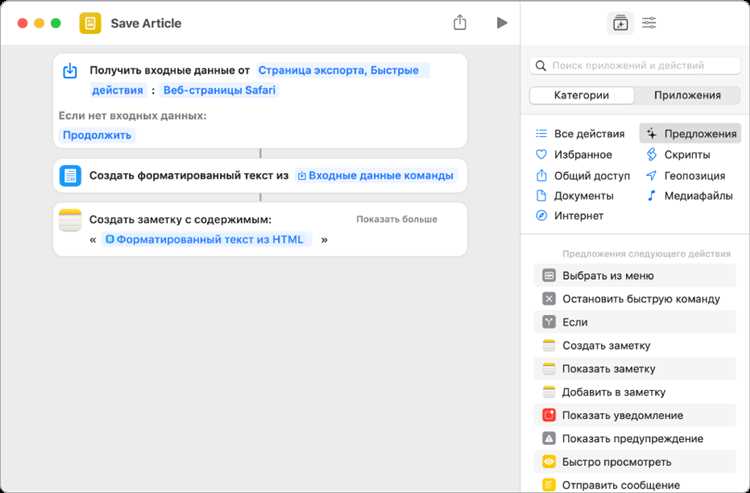Change the Продолжить no-input behavior

[x=97, y=135]
